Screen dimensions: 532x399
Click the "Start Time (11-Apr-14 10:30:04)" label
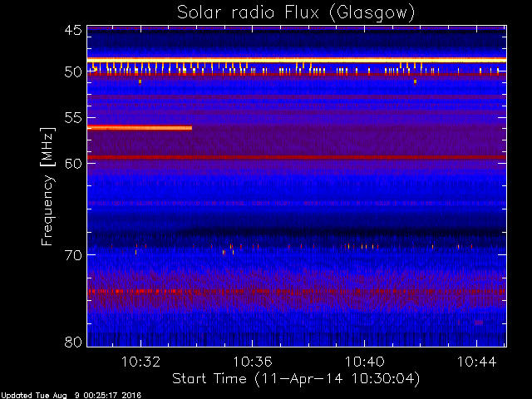pos(296,379)
